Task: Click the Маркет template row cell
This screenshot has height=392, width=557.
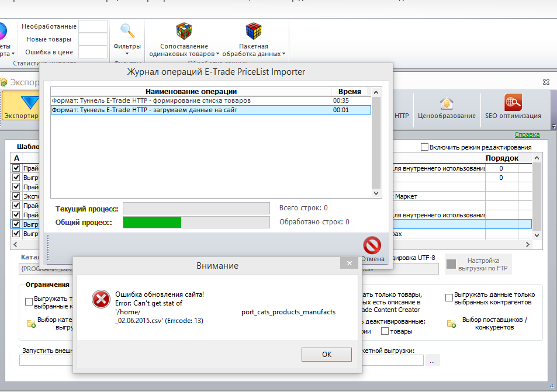Action: pyautogui.click(x=439, y=196)
